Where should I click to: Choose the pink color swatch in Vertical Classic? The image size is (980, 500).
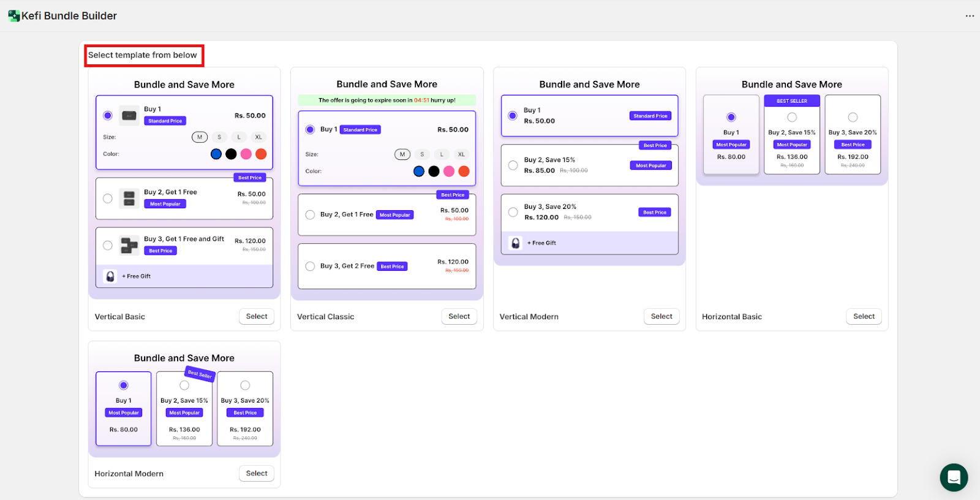pyautogui.click(x=449, y=172)
